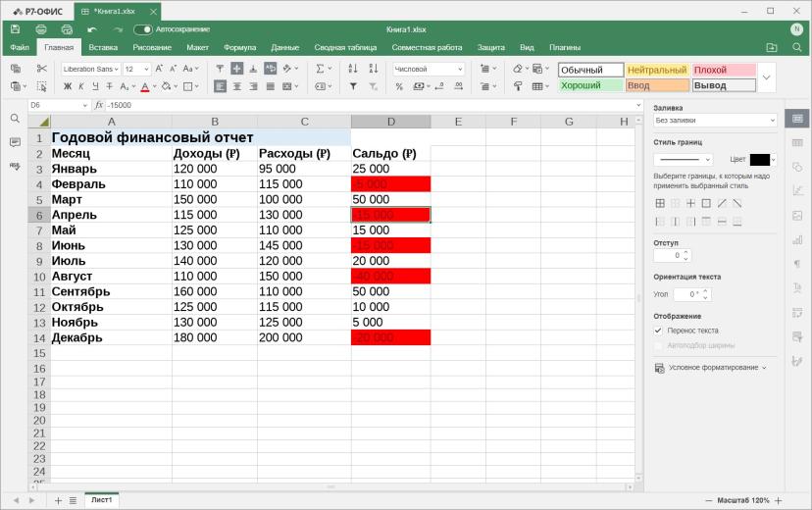Screen dimensions: 812x510
Task: Center text horizontally in the cell
Action: pos(236,86)
